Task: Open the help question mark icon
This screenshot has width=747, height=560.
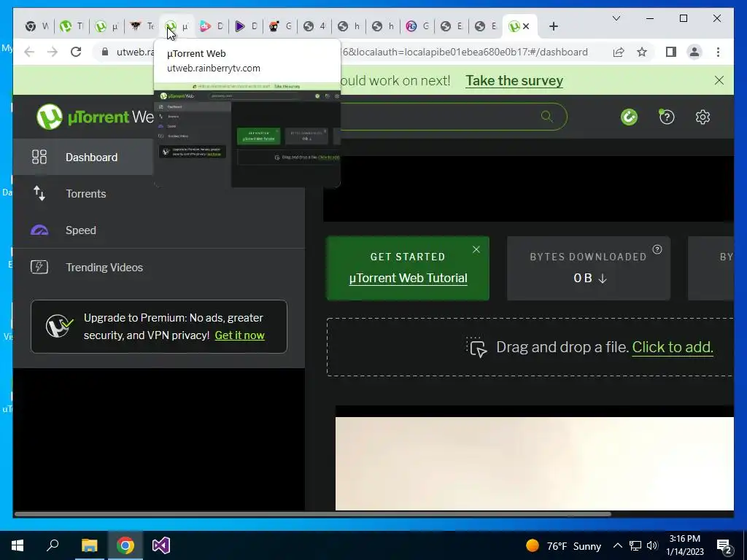Action: click(667, 117)
